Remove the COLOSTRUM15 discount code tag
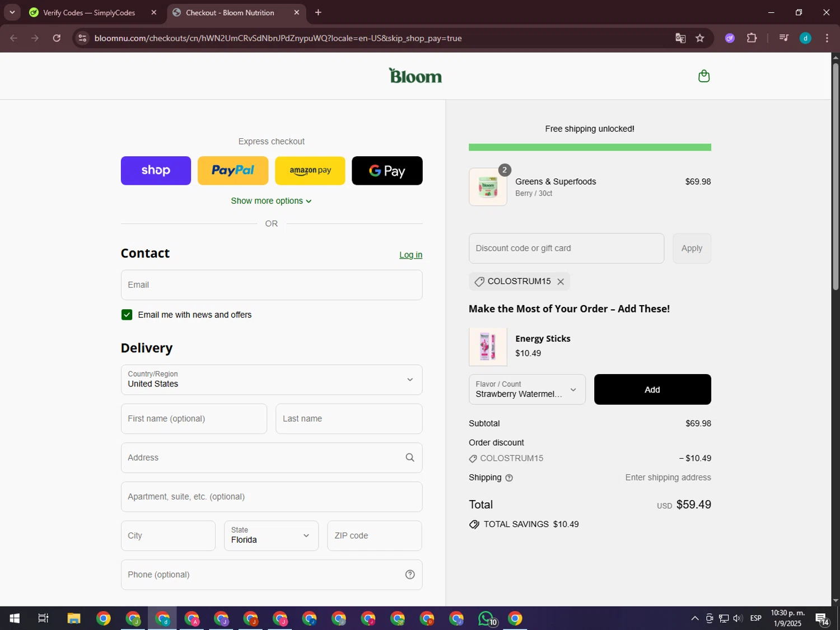 click(561, 282)
